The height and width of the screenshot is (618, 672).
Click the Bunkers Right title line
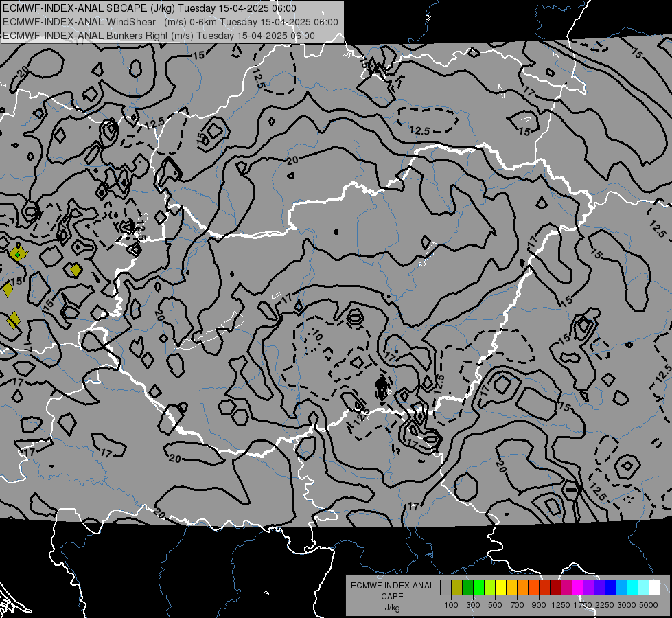(x=159, y=36)
